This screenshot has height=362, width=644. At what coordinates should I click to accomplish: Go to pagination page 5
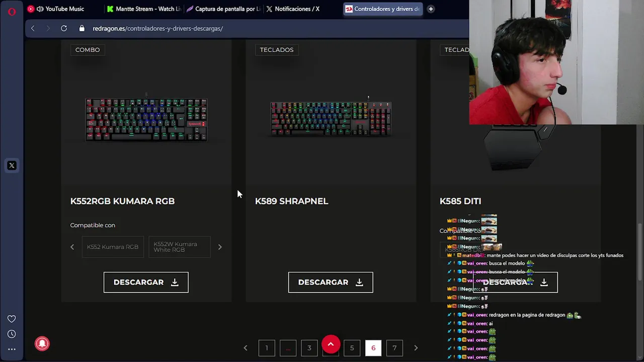352,348
